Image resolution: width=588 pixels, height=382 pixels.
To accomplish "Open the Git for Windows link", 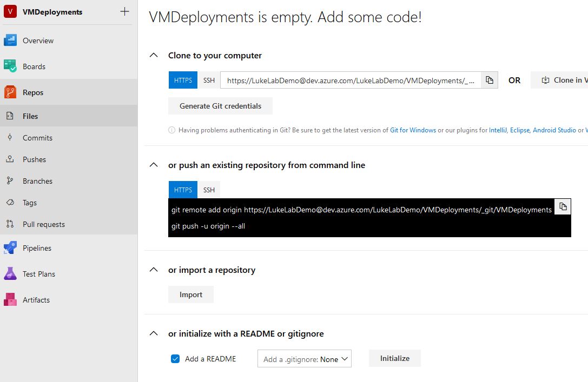I will [413, 130].
